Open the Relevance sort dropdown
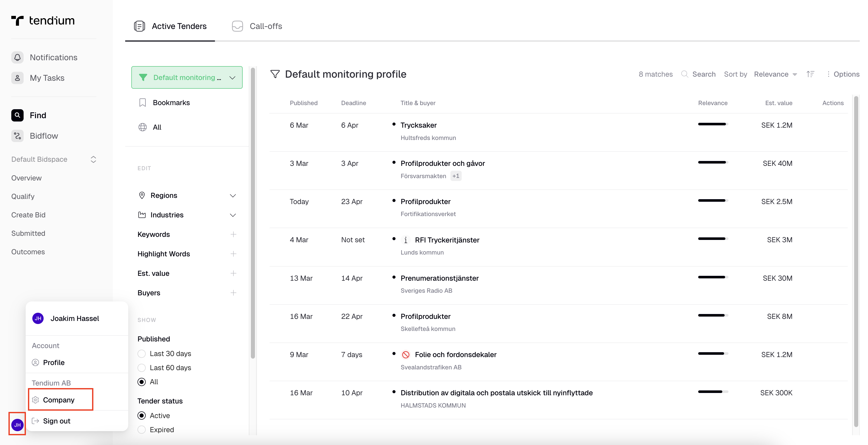The width and height of the screenshot is (868, 445). coord(775,74)
